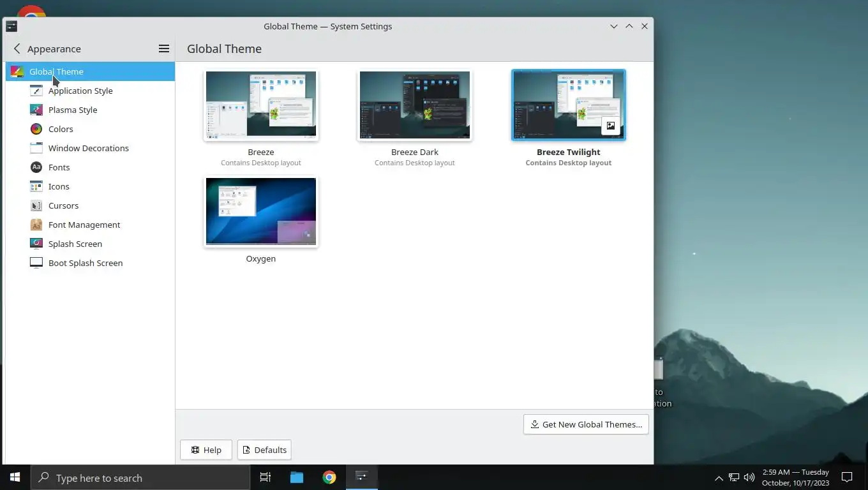868x490 pixels.
Task: Click the volume speaker tray icon
Action: coord(749,477)
